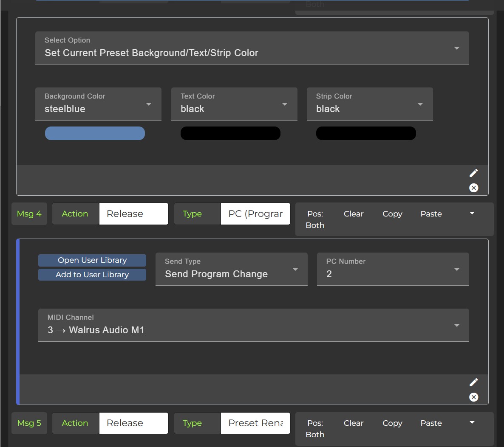Click the steelblue background color swatch
Viewport: 504px width, 447px height.
95,133
